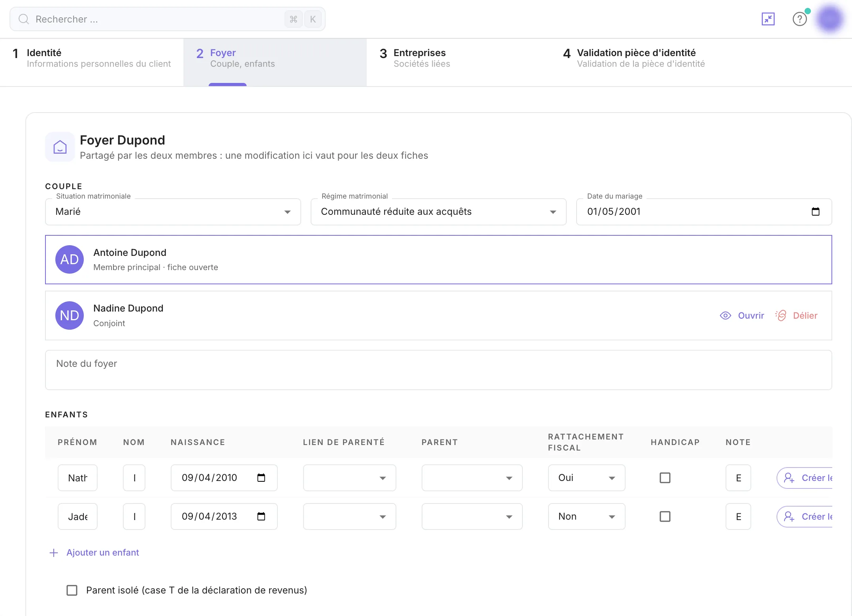852x616 pixels.
Task: Open Parent dropdown in Nath row
Action: (x=472, y=478)
